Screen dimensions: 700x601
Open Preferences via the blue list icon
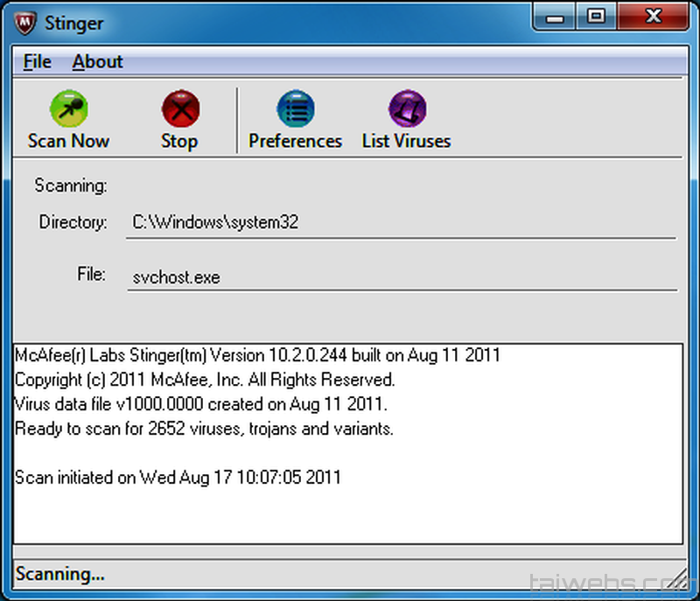click(x=295, y=109)
